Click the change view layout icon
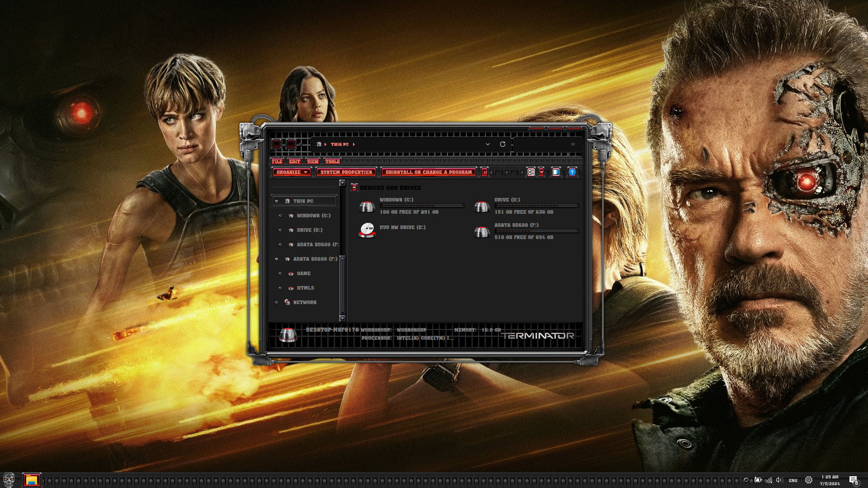 click(531, 172)
